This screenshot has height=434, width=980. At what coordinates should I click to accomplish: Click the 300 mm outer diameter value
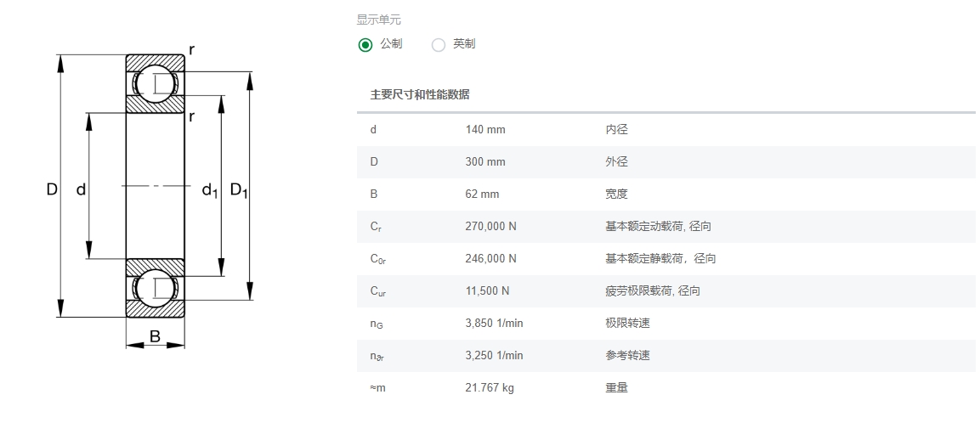[x=484, y=162]
